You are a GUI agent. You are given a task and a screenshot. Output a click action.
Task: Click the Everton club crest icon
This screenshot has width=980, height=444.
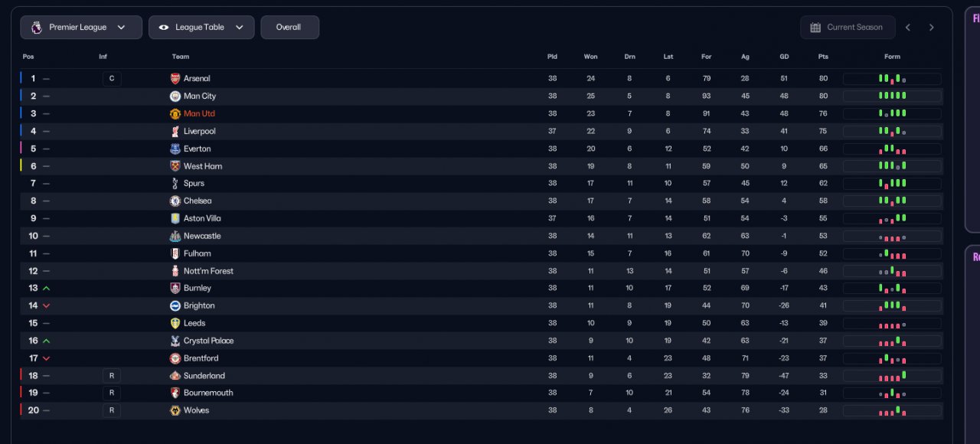175,149
